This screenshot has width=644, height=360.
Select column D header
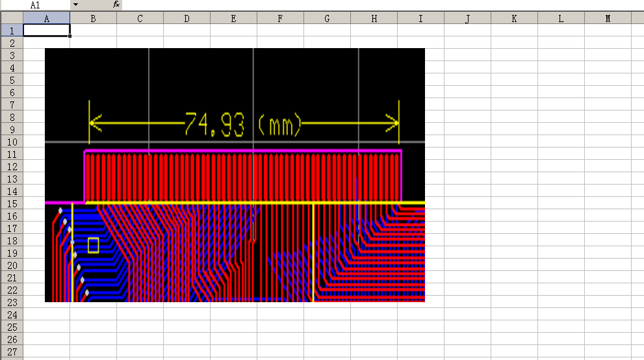187,18
